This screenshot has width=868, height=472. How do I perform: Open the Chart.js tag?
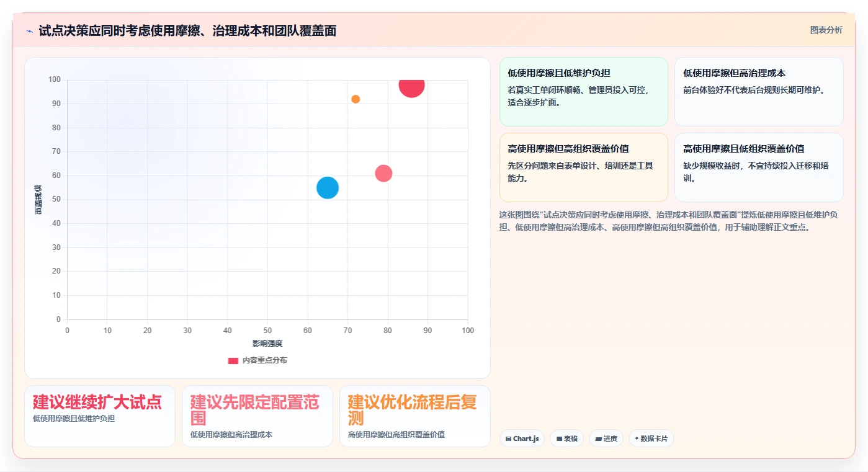[522, 439]
